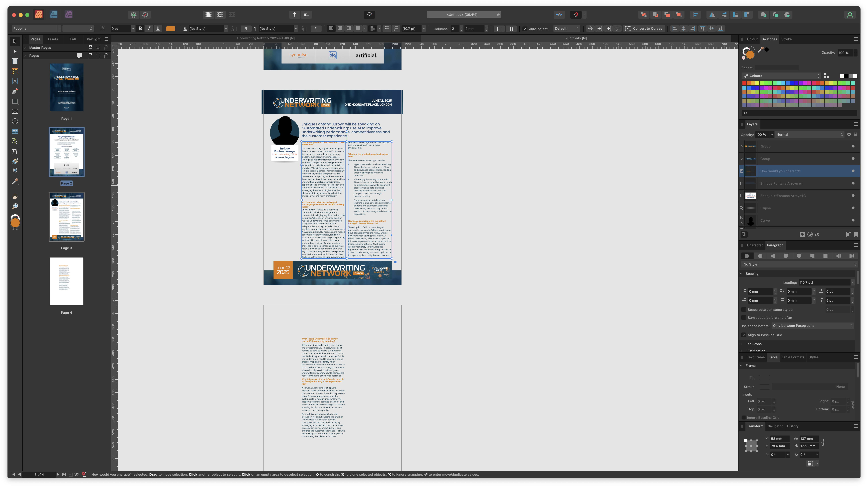Toggle visibility of Curve layer
Viewport: 868px width, 487px height.
(x=853, y=220)
